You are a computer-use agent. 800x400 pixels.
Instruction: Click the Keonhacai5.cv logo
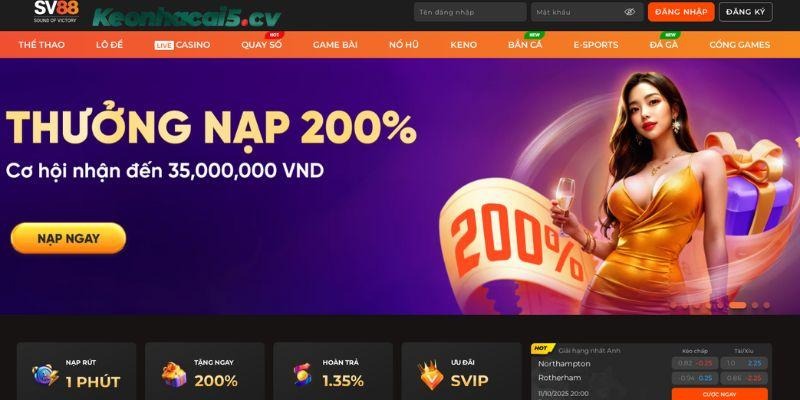[187, 17]
